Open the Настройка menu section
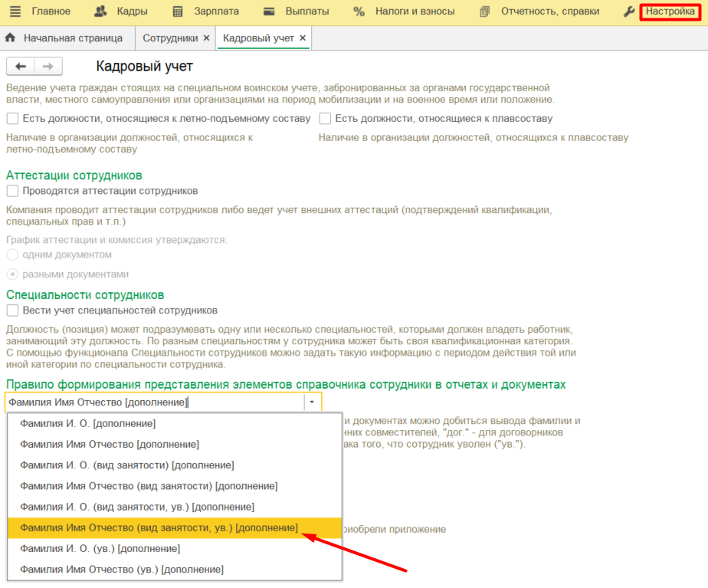This screenshot has width=708, height=588. coord(670,11)
